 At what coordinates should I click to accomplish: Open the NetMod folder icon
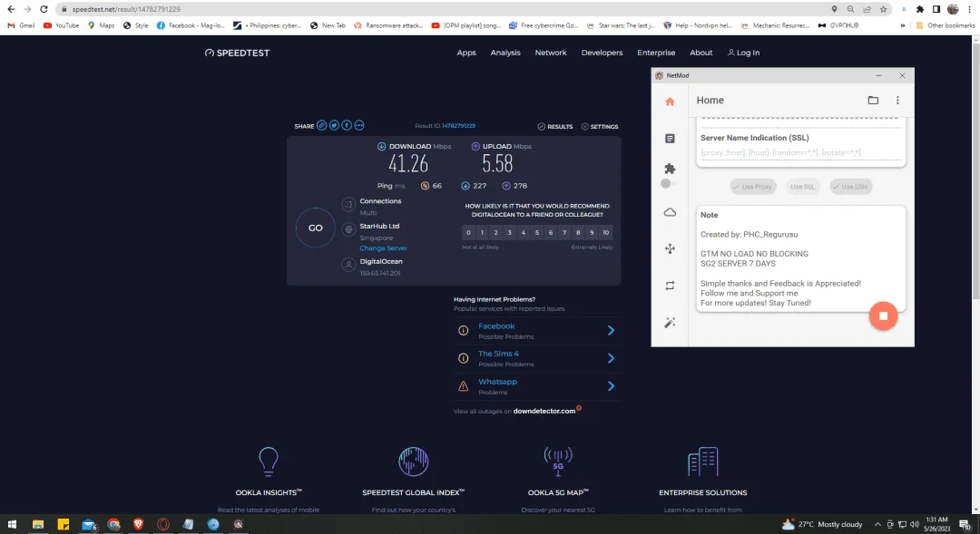tap(873, 100)
